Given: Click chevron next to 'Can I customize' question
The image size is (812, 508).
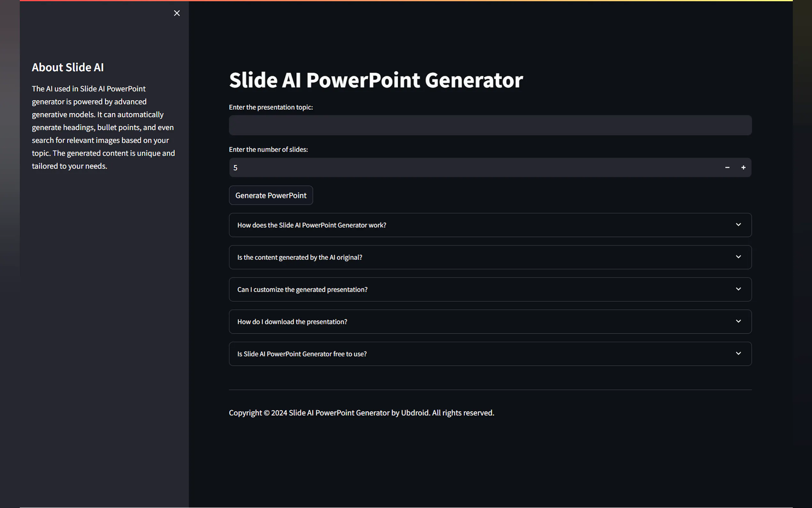Looking at the screenshot, I should pyautogui.click(x=738, y=289).
